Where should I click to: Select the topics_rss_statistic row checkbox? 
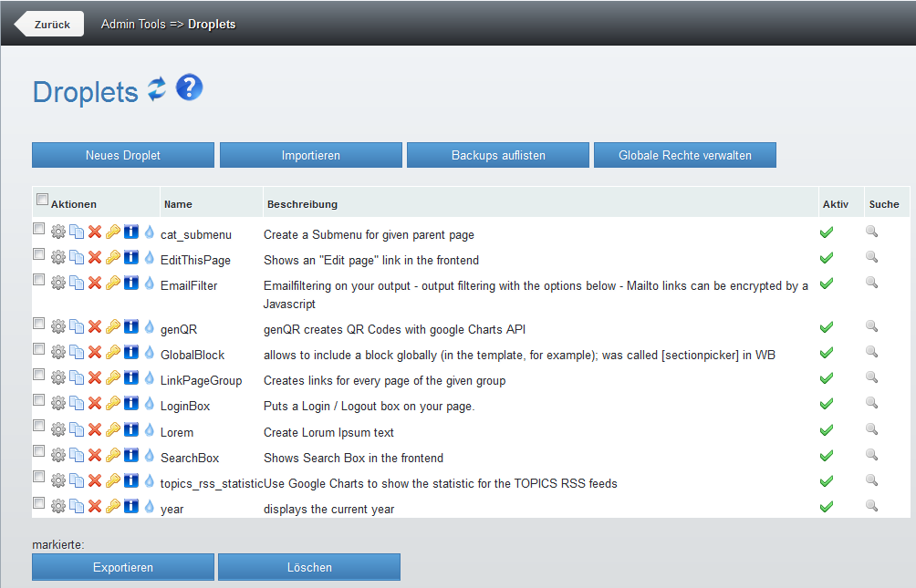38,477
